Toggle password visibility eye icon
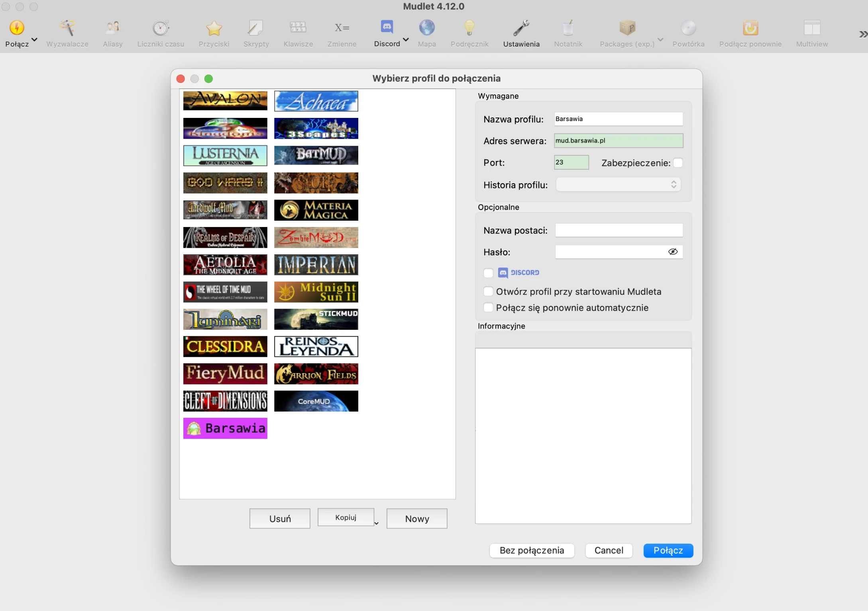The image size is (868, 611). [673, 252]
